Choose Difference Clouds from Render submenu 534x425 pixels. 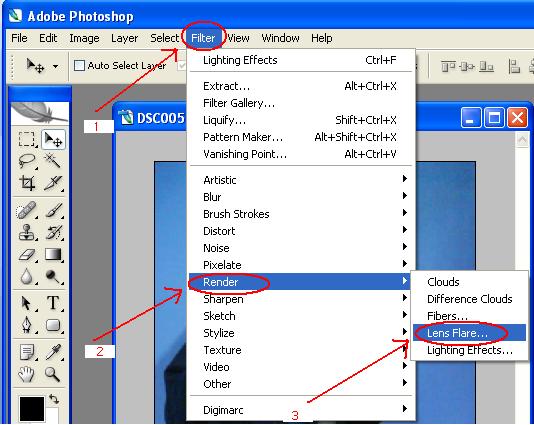pos(470,299)
